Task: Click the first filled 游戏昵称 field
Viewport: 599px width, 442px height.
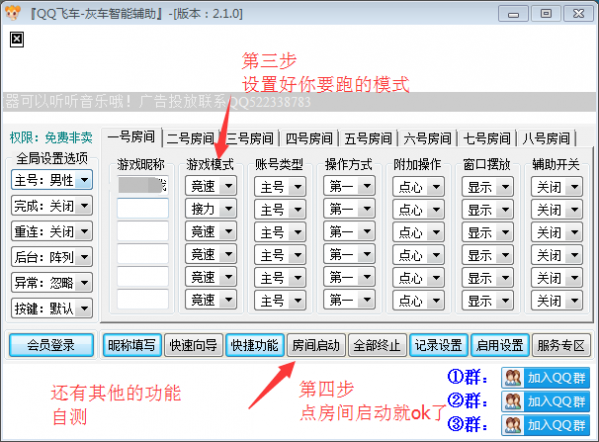Action: point(142,186)
